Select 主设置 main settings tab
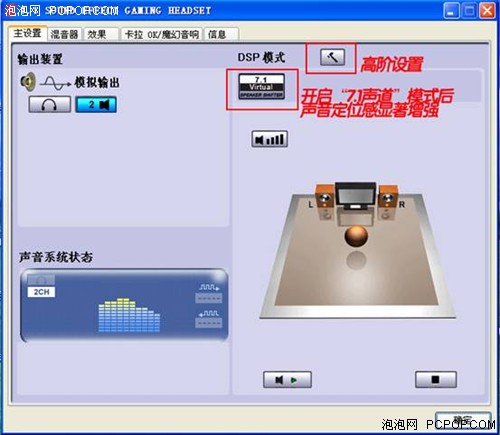Screen dimensions: 500x435 tap(28, 33)
